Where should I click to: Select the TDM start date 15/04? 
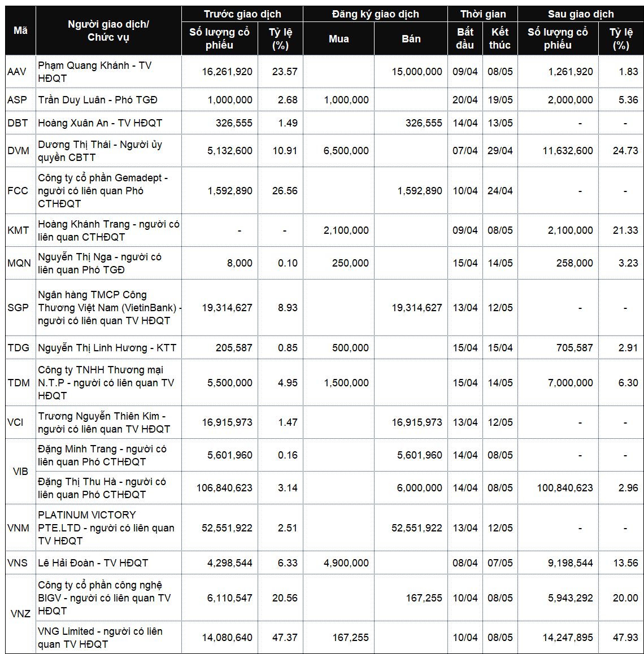coord(465,383)
